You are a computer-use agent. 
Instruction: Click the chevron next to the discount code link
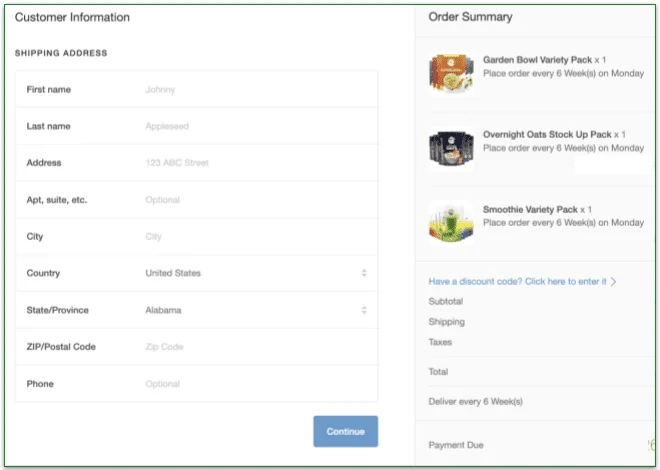point(613,281)
